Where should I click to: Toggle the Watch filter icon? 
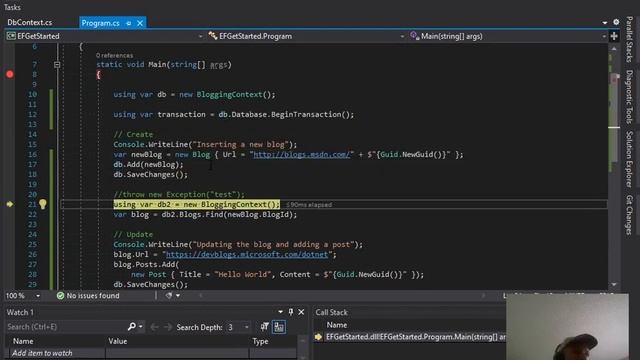264,327
